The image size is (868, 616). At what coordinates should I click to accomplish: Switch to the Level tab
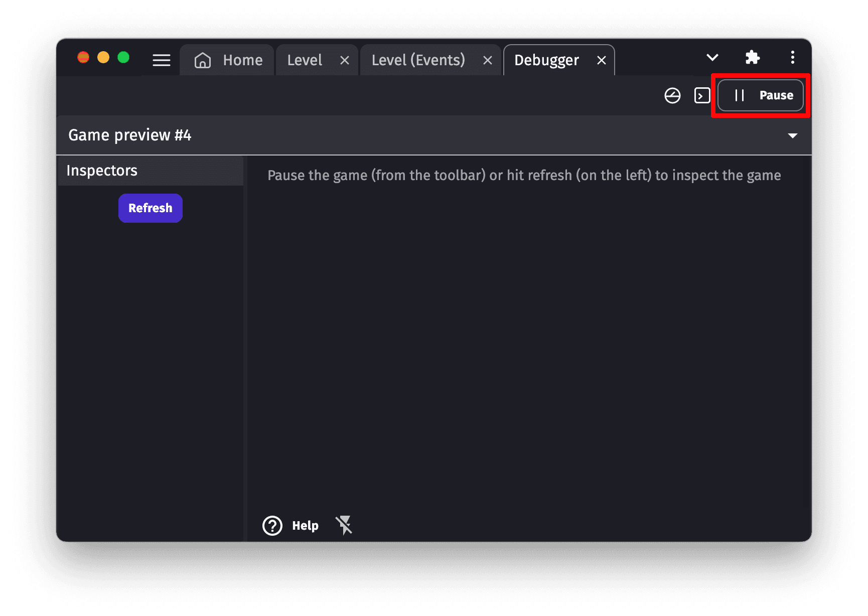tap(305, 60)
